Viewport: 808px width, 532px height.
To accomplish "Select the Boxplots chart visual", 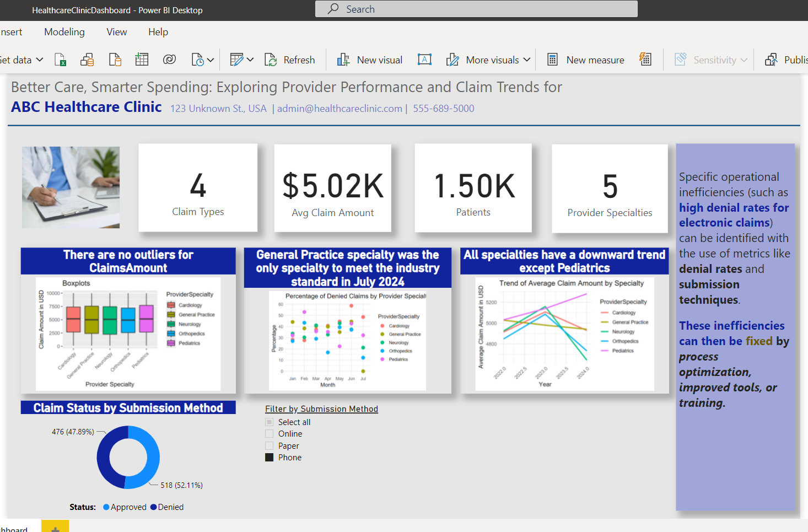I will click(x=128, y=334).
